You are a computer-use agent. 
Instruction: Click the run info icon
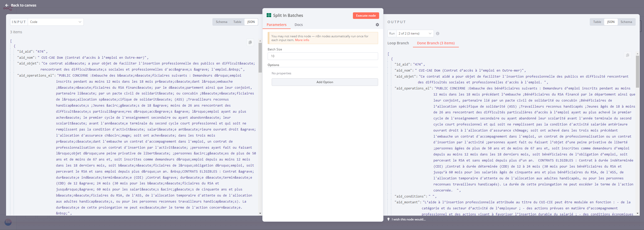pos(438,34)
